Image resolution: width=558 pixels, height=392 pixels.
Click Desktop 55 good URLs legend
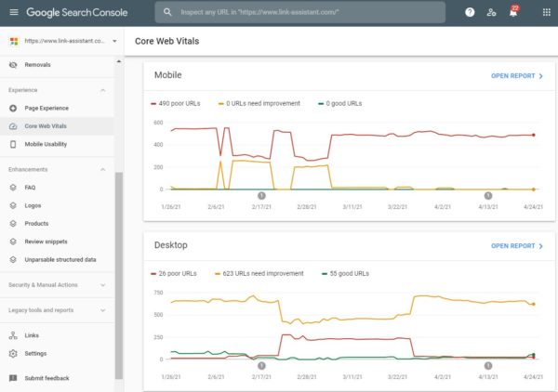(345, 273)
